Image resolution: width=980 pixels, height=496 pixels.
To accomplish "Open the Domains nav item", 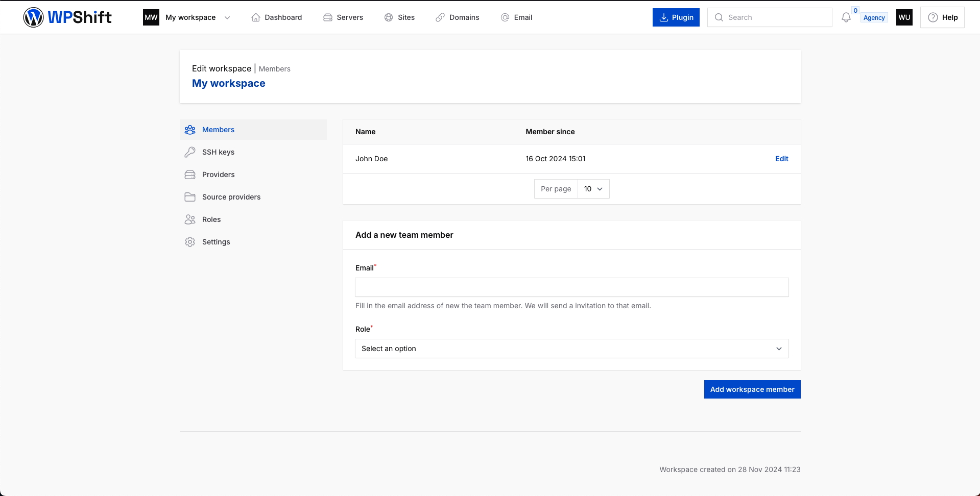I will pos(458,17).
